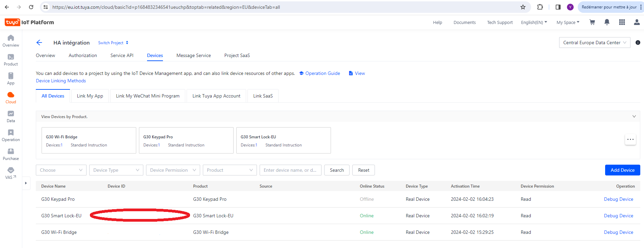Return to project list with blue back arrow
644x248 pixels.
coord(39,43)
